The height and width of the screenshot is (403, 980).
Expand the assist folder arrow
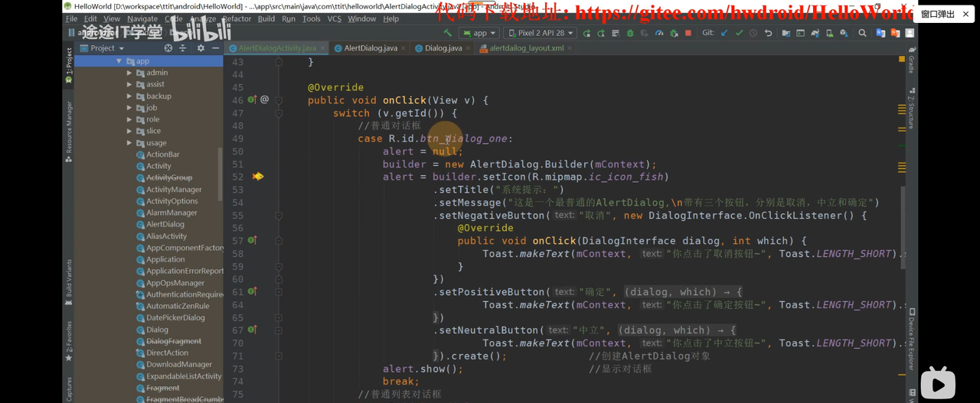129,84
